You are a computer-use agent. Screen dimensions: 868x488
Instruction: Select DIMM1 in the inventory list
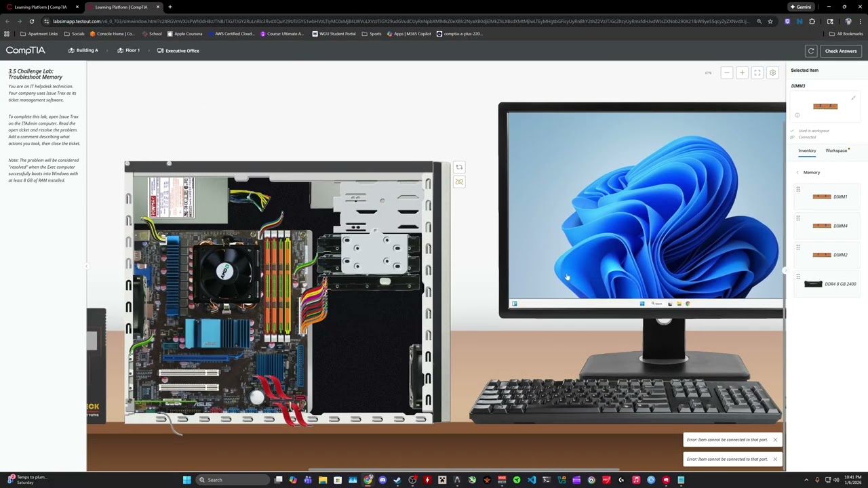(x=827, y=197)
